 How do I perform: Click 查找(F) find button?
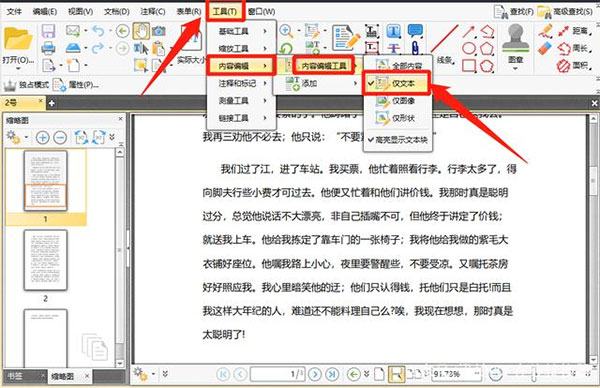[x=514, y=12]
